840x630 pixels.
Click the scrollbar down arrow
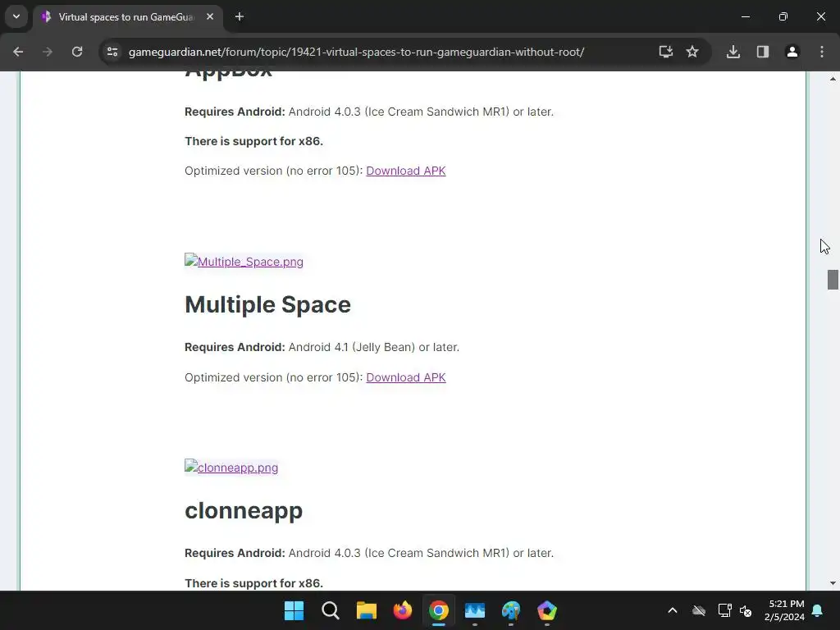(x=833, y=583)
